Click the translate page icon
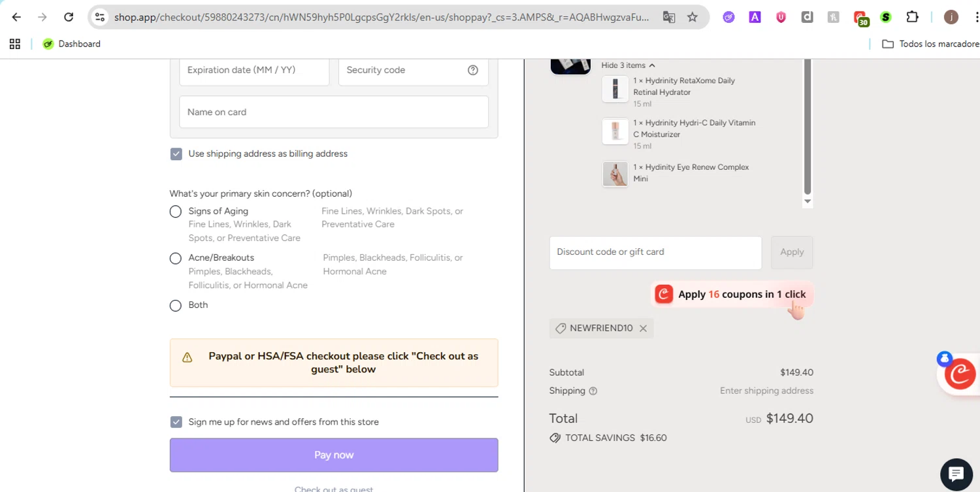980x492 pixels. [669, 18]
